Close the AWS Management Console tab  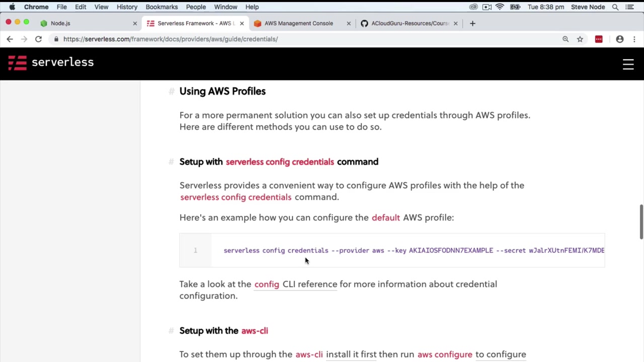coord(348,23)
